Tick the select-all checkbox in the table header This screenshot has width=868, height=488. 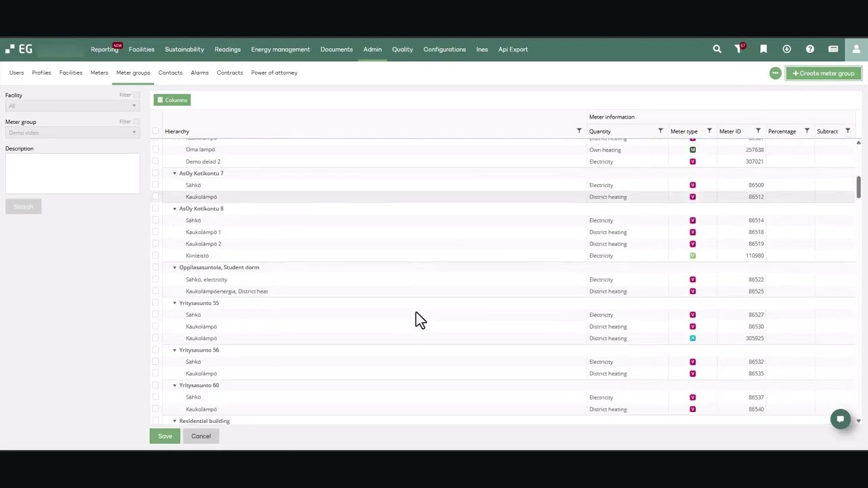point(155,131)
